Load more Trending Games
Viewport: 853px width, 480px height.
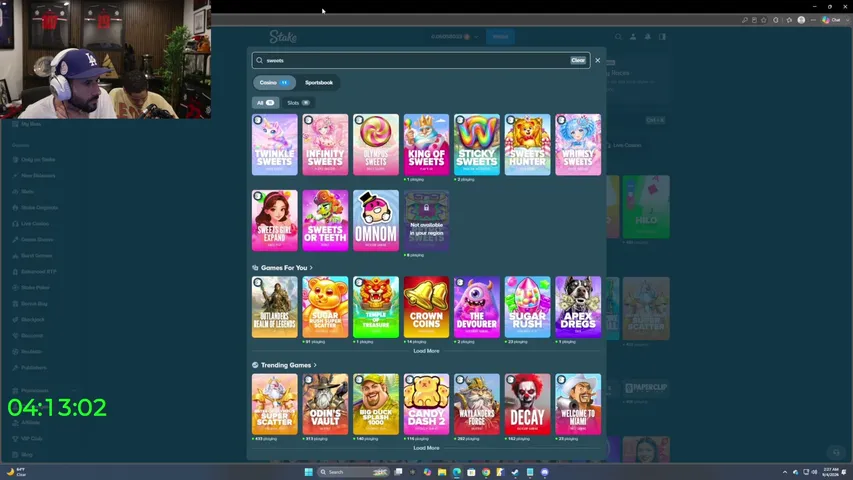[x=426, y=448]
